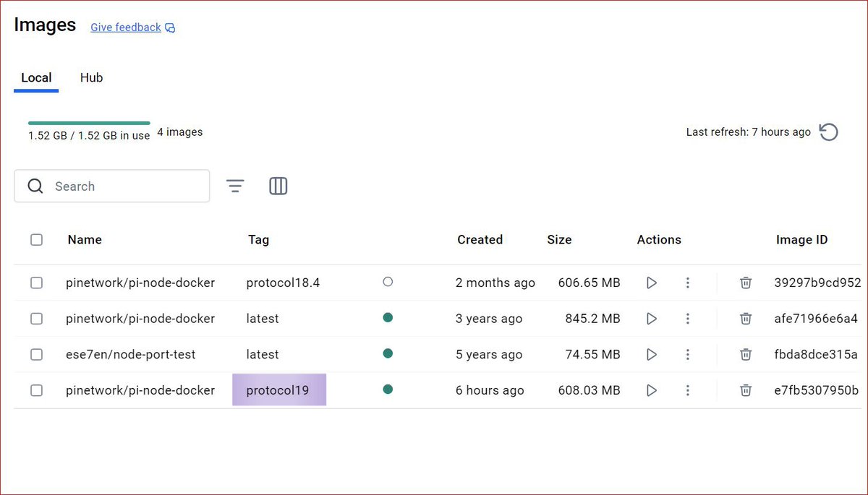Click the '2 months ago' created value
Image resolution: width=868 pixels, height=495 pixels.
tap(495, 283)
